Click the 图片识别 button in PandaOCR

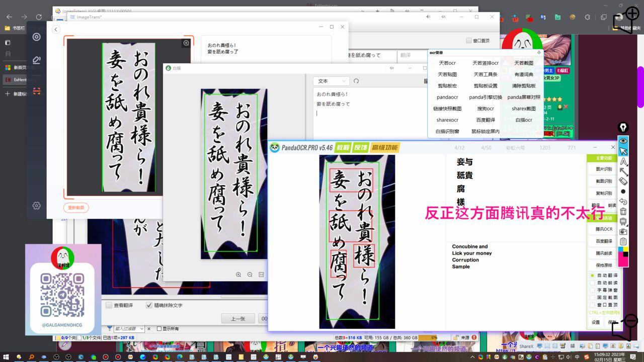(x=604, y=169)
